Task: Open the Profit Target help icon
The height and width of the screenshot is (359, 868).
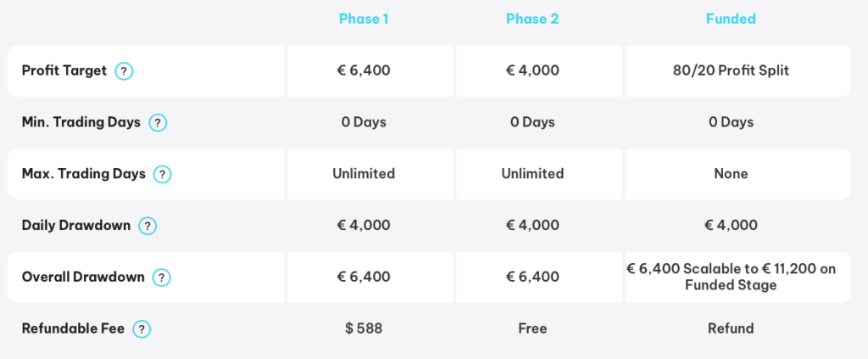Action: point(124,71)
